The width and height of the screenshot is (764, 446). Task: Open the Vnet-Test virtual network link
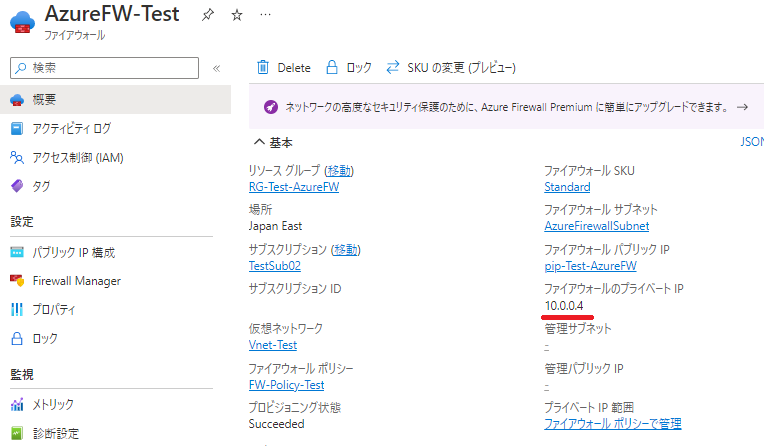pyautogui.click(x=273, y=345)
